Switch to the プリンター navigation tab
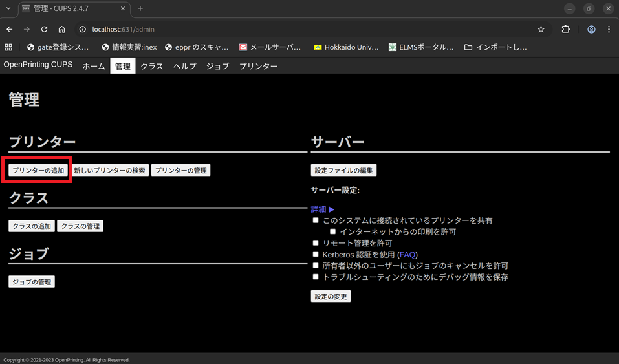 pos(258,67)
